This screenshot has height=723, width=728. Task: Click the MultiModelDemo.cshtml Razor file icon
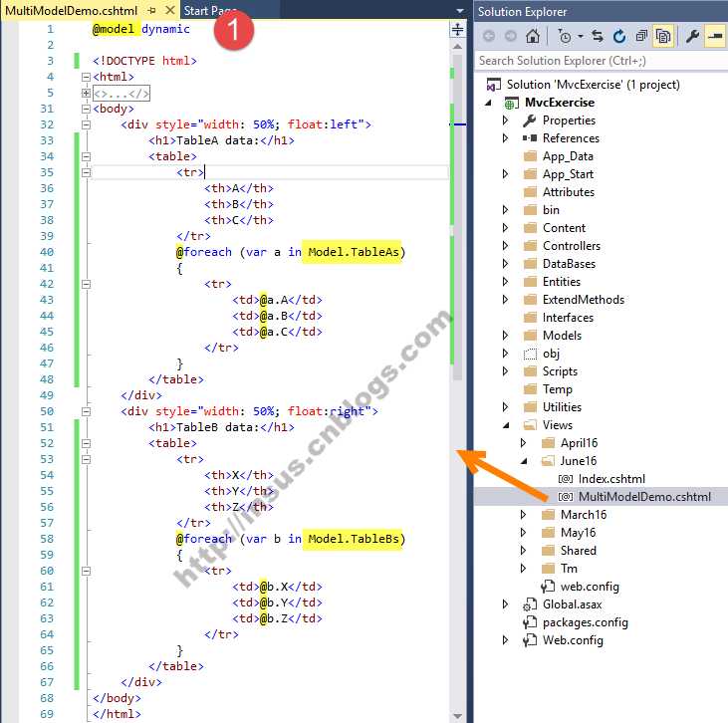[565, 497]
